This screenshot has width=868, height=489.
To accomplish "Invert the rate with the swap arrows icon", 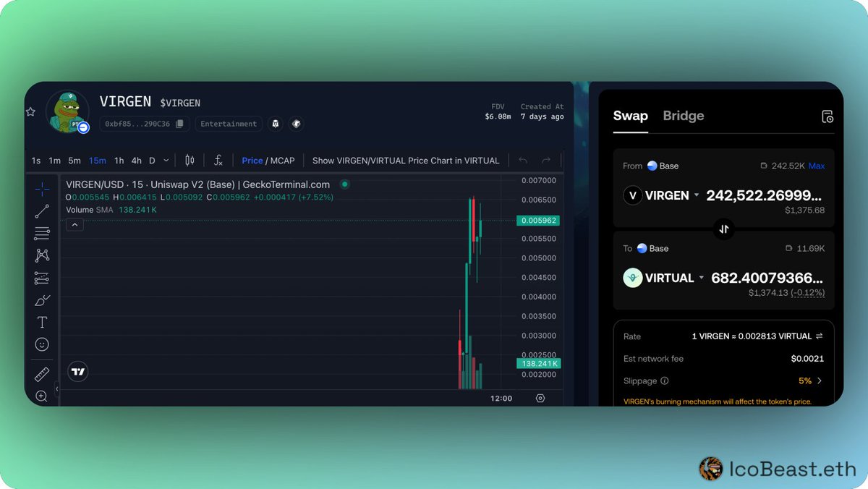I will pos(819,336).
